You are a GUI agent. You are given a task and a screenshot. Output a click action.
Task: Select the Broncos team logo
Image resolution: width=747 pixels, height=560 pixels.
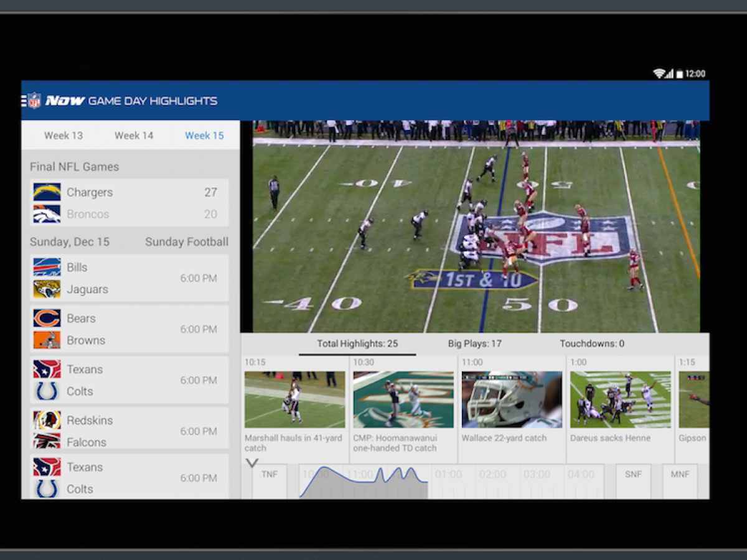coord(47,214)
